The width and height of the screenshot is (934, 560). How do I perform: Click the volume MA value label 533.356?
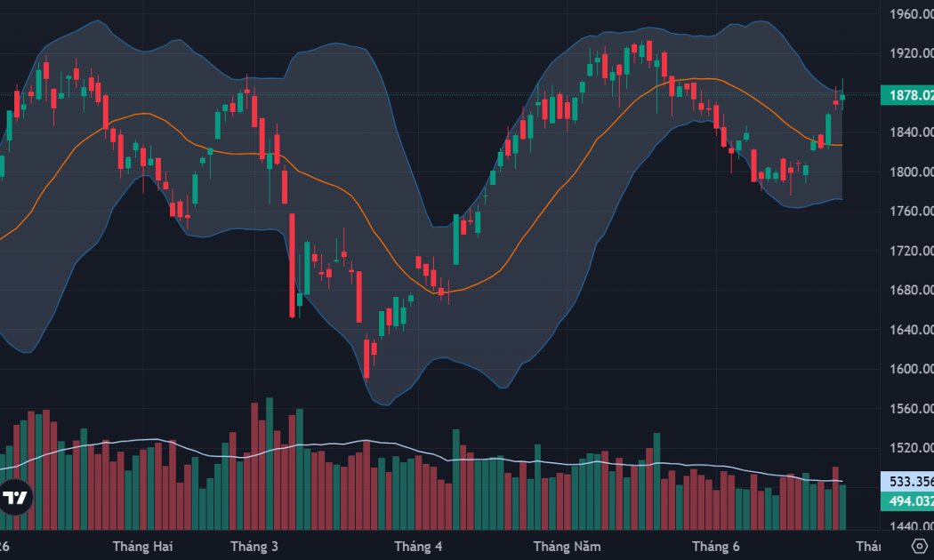pyautogui.click(x=907, y=482)
